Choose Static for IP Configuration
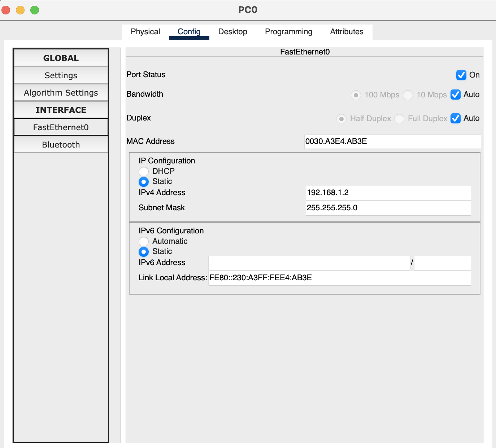The height and width of the screenshot is (448, 496). (144, 181)
